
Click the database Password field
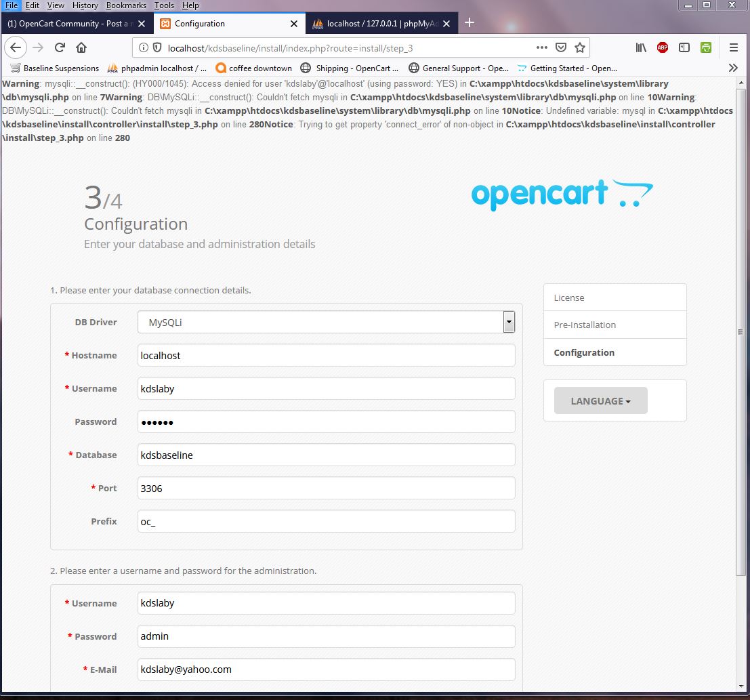click(x=326, y=421)
